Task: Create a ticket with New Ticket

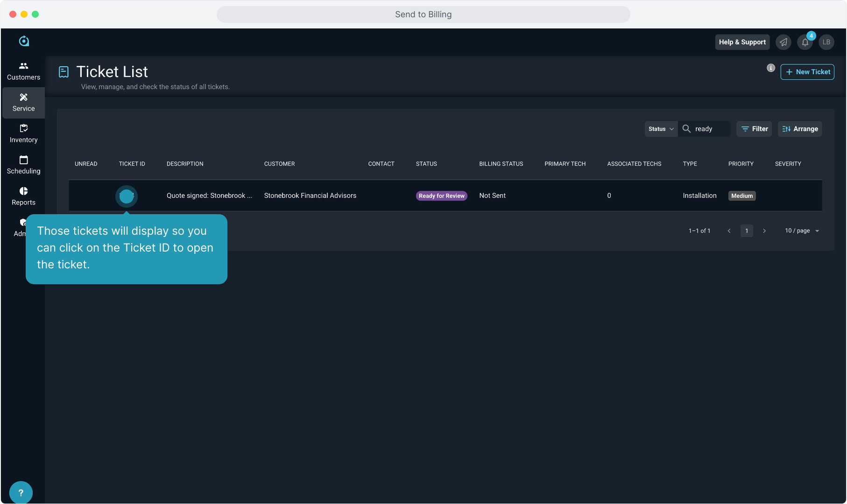Action: click(x=807, y=72)
